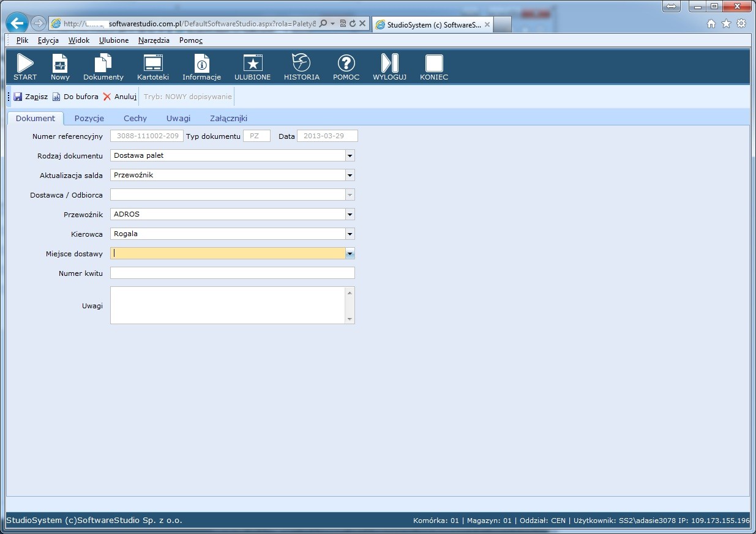Viewport: 756px width, 534px height.
Task: Open the Widok menu
Action: [x=79, y=40]
